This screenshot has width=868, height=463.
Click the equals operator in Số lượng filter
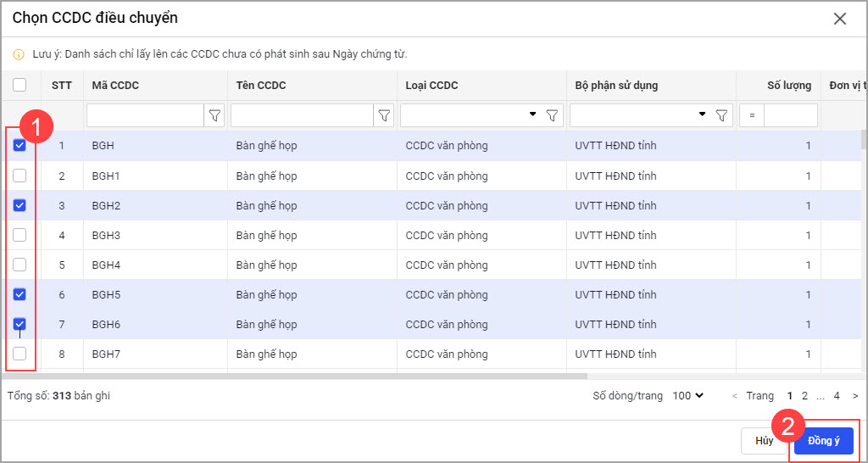click(752, 115)
